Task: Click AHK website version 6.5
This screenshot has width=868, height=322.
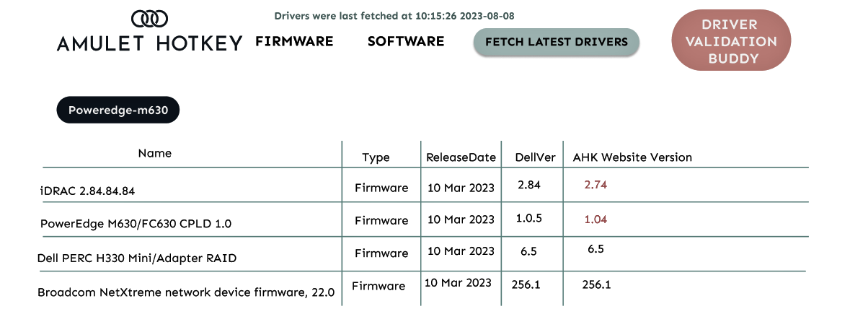Action: pos(595,249)
